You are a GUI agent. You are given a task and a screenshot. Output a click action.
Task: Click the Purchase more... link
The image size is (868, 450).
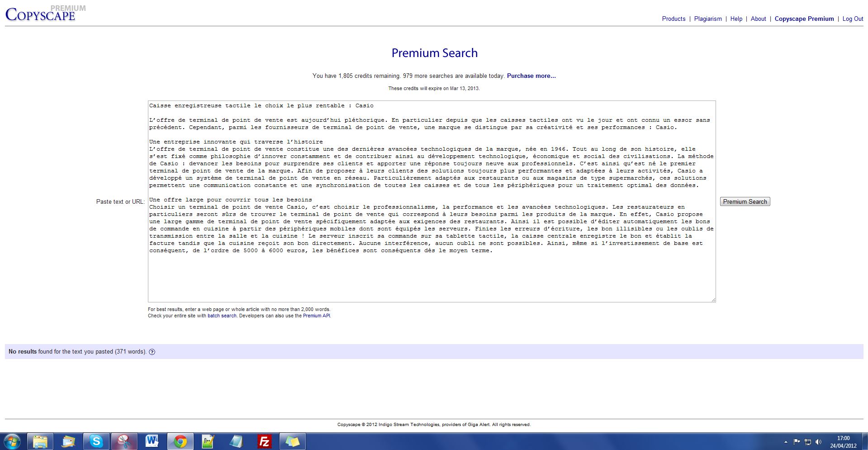[x=531, y=76]
